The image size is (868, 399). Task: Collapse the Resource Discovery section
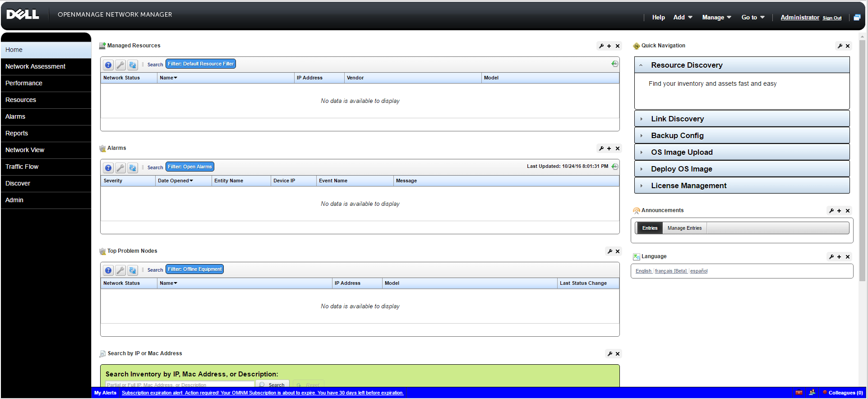[x=742, y=65]
